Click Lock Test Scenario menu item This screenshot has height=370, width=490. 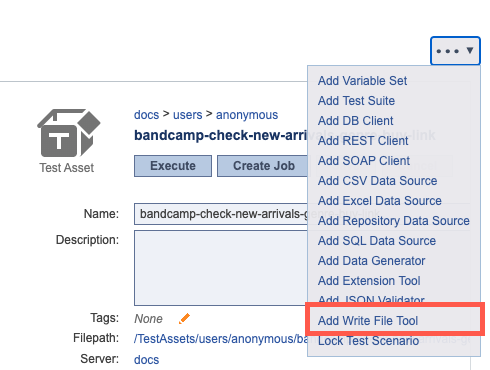click(368, 341)
